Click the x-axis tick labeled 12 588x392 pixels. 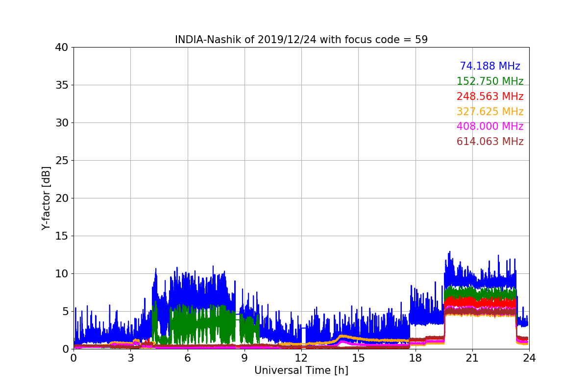point(301,358)
